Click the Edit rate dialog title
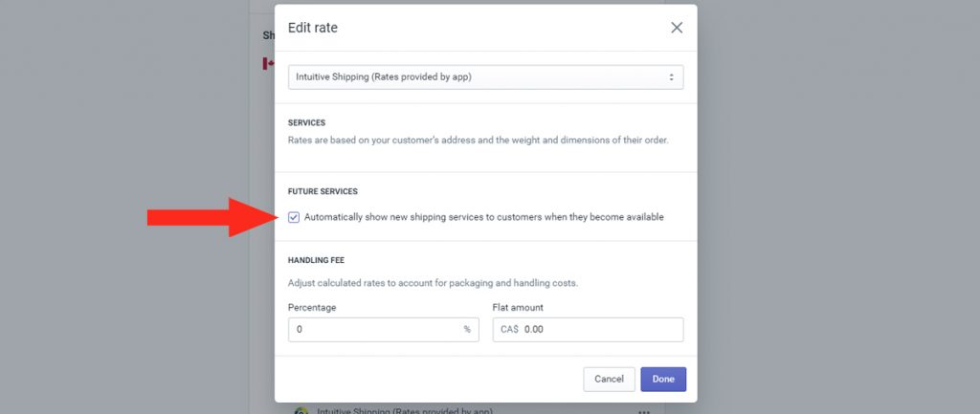 [x=313, y=28]
